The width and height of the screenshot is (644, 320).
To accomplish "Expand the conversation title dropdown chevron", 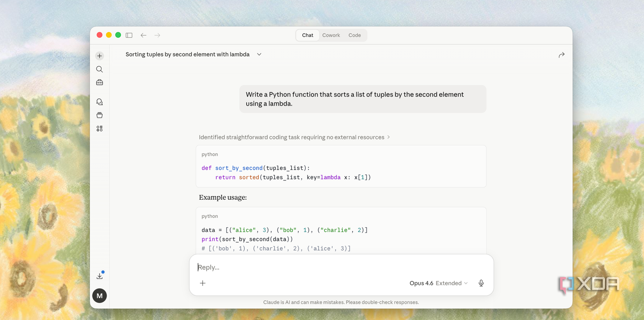I will [x=259, y=54].
